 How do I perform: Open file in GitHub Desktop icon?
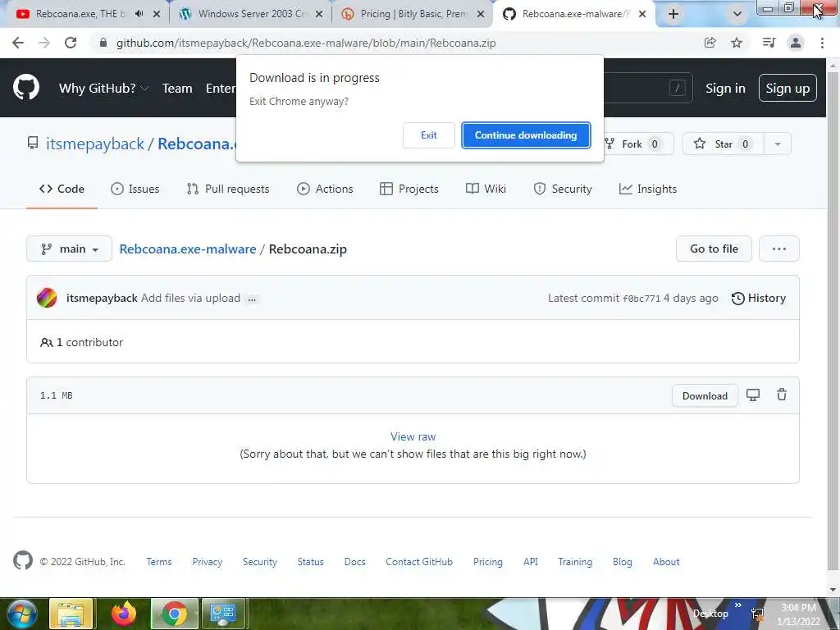coord(753,395)
